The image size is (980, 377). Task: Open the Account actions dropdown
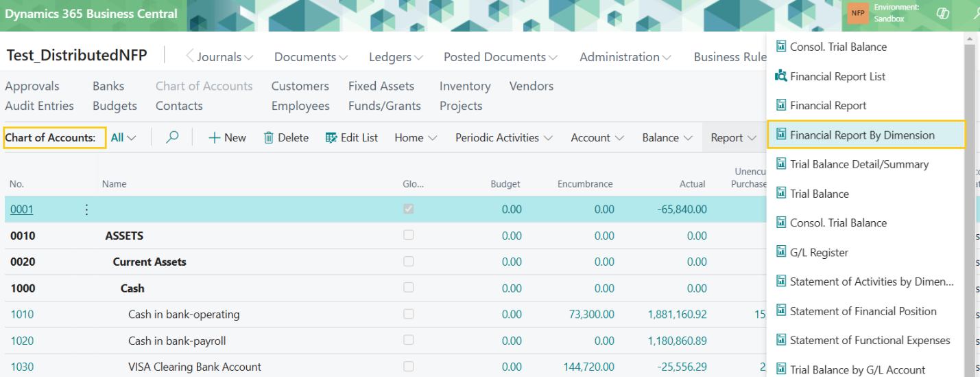[x=597, y=137]
